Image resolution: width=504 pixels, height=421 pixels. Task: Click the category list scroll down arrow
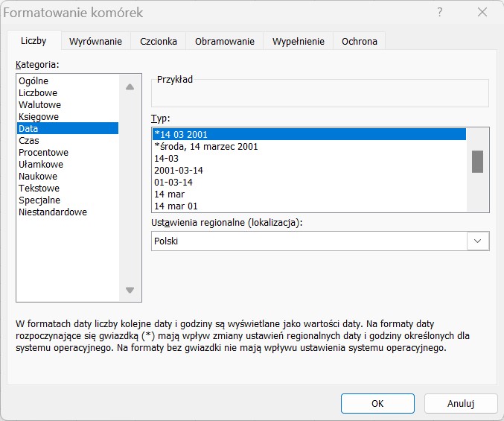(130, 290)
